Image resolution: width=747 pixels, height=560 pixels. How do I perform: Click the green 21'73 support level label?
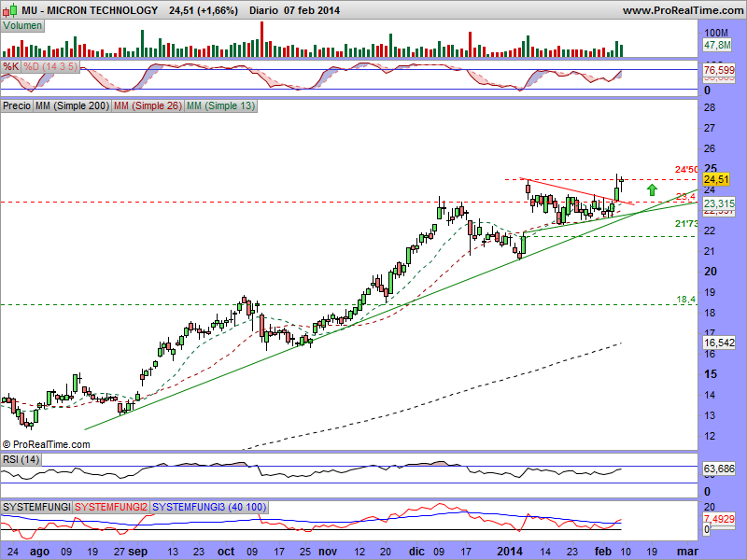point(686,223)
